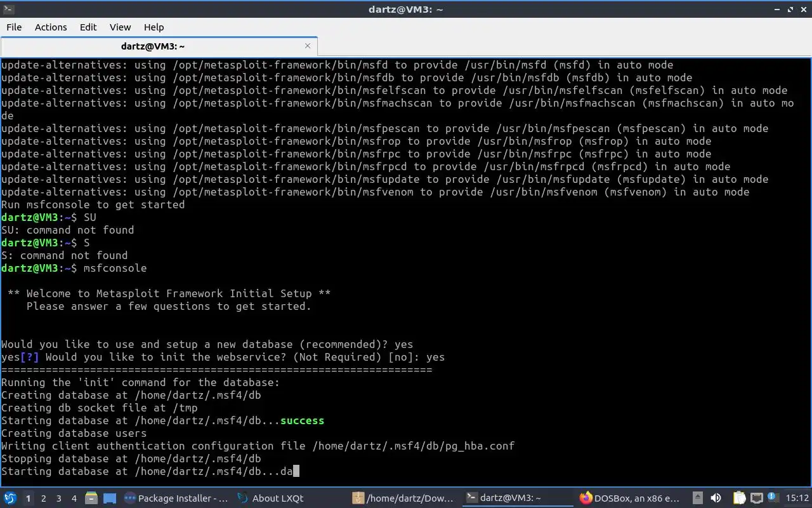
Task: Open the File menu
Action: tap(14, 27)
